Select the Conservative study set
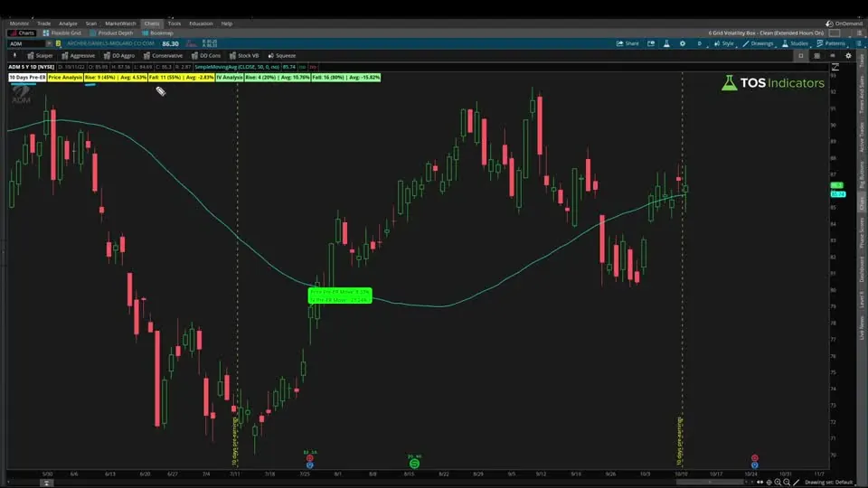The image size is (868, 488). (x=163, y=55)
